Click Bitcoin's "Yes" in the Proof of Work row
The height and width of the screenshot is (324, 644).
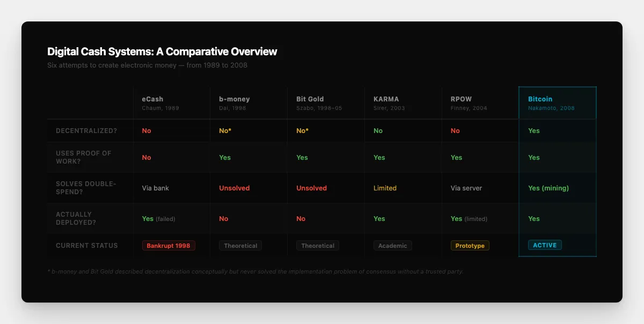534,158
